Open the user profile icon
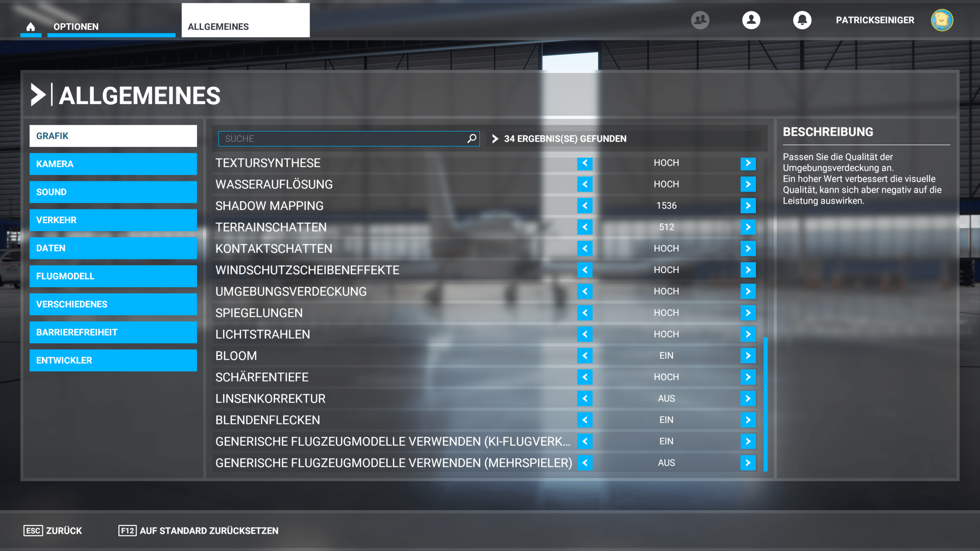 [x=751, y=20]
